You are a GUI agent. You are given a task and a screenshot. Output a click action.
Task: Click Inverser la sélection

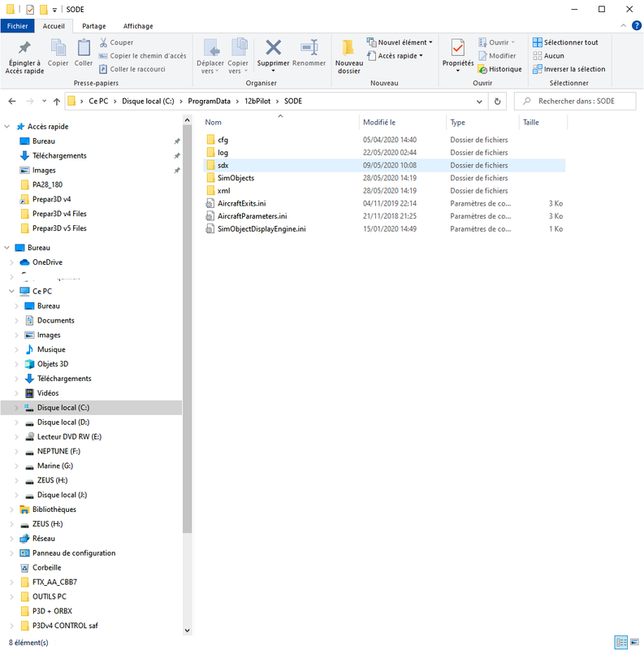pos(569,69)
